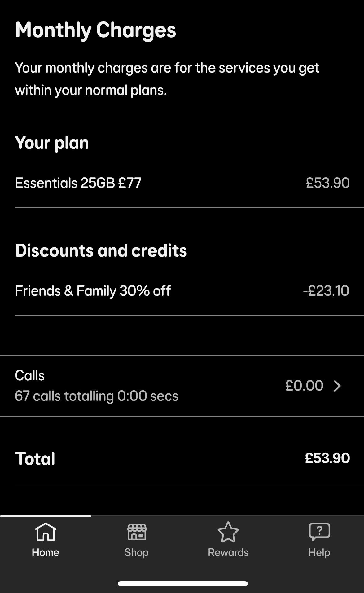Open the Shop storefront icon
This screenshot has width=364, height=593.
[137, 532]
